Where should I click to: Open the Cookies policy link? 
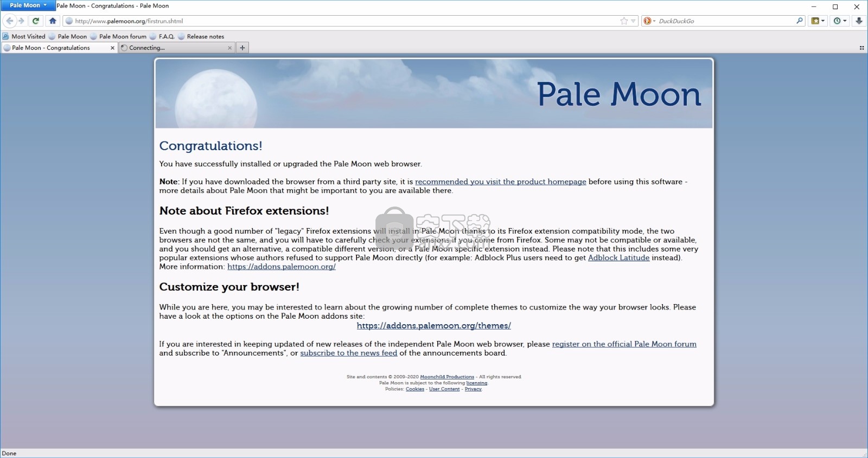(x=415, y=389)
